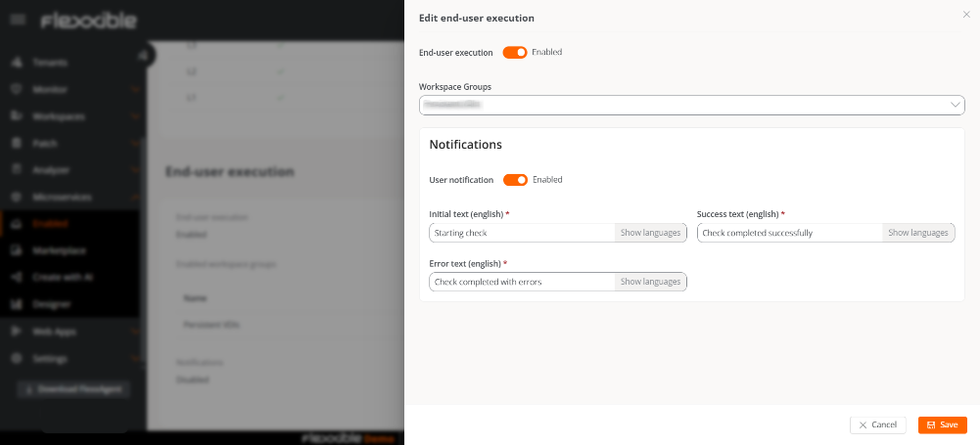This screenshot has height=445, width=980.
Task: Click the Microservices icon in the sidebar
Action: click(x=17, y=197)
